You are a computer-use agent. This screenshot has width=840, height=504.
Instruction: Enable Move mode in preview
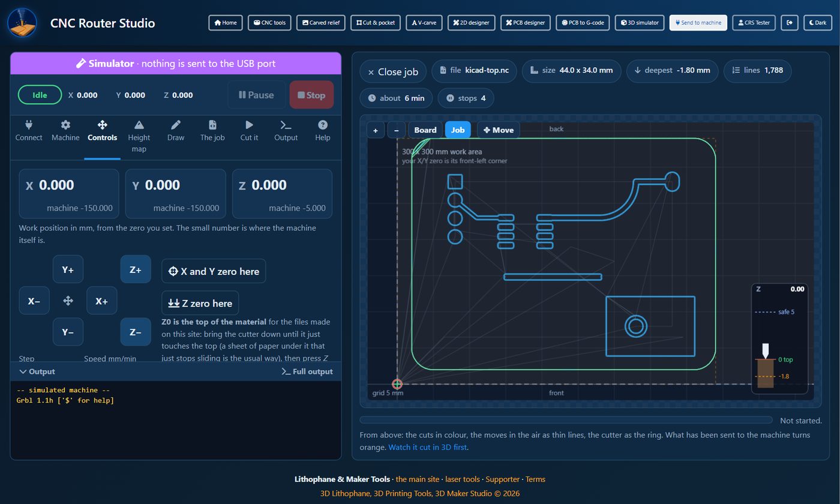(498, 130)
